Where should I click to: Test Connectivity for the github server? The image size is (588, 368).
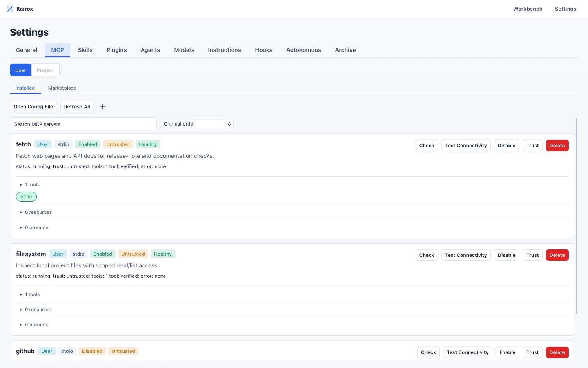pyautogui.click(x=468, y=352)
